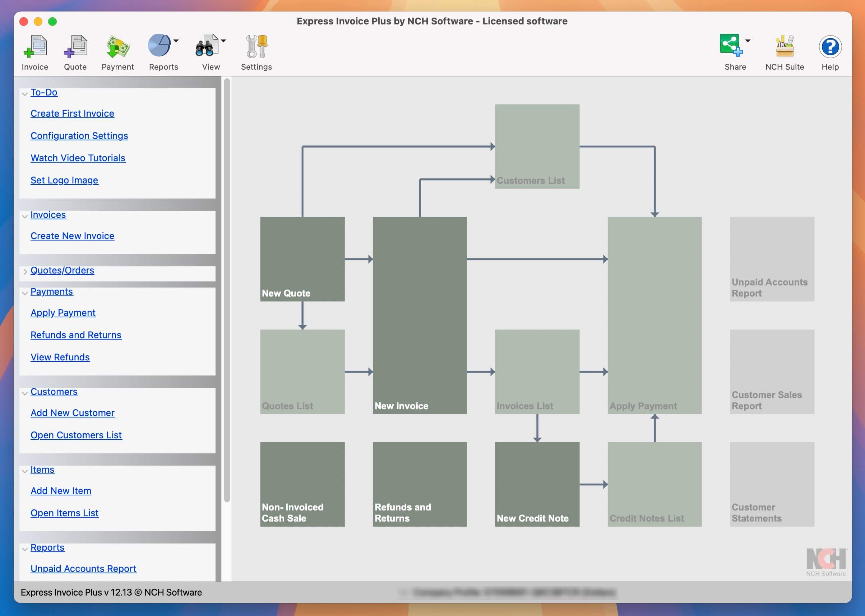Click the Quotes List flowchart tile
Image resolution: width=865 pixels, height=616 pixels.
pyautogui.click(x=302, y=372)
